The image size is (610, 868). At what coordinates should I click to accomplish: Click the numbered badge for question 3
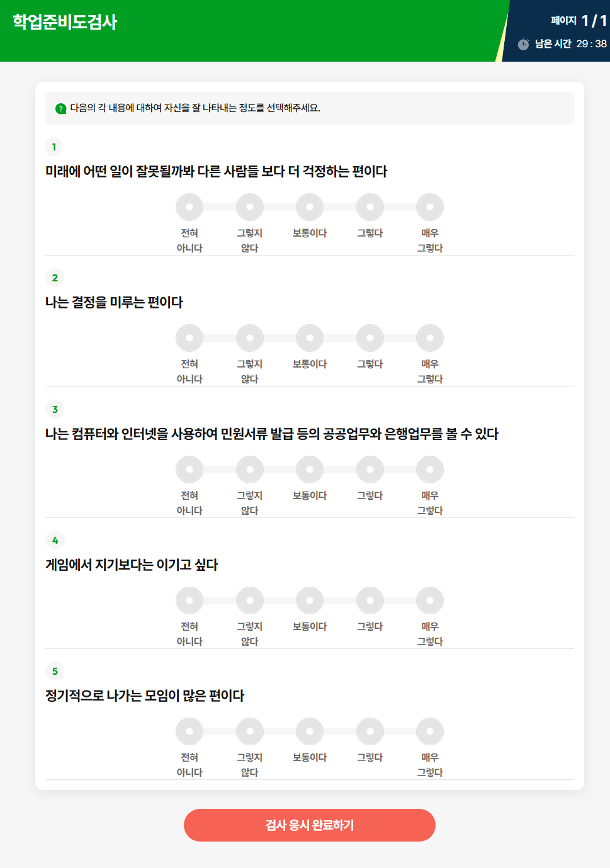pos(55,409)
